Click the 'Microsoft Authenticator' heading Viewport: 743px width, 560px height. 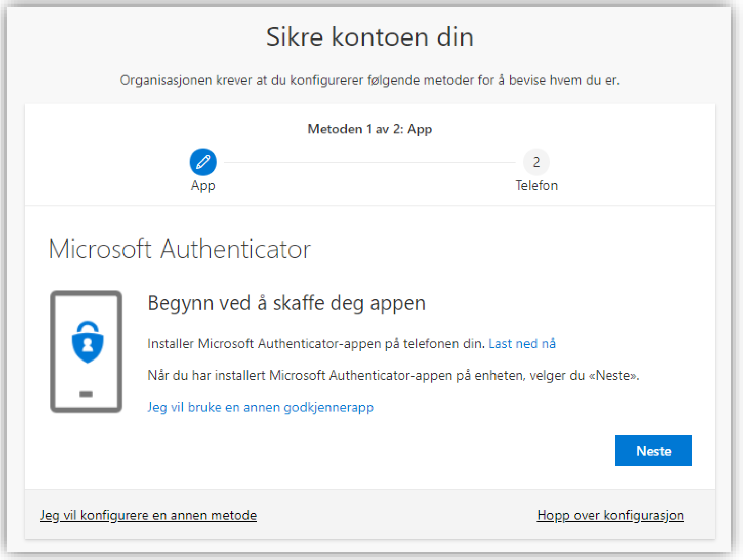(180, 249)
